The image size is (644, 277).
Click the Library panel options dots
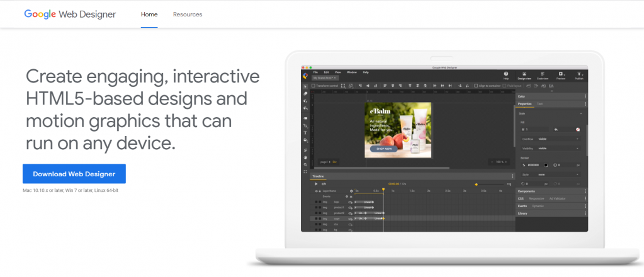tap(585, 213)
